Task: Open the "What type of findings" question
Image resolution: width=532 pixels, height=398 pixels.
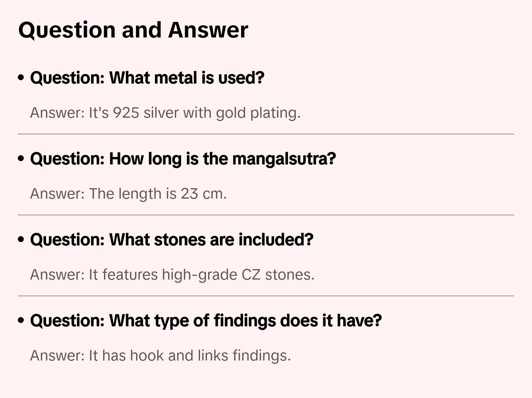Action: click(206, 321)
